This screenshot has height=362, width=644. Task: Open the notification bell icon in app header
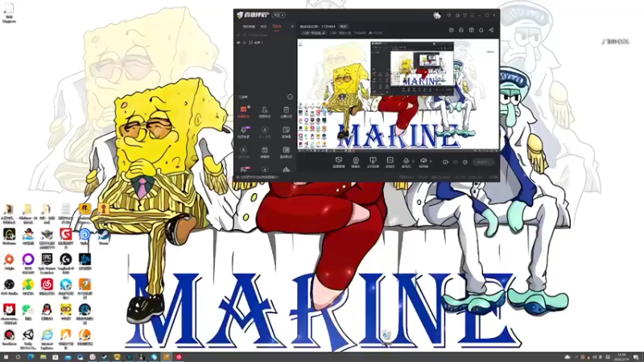pos(481,30)
